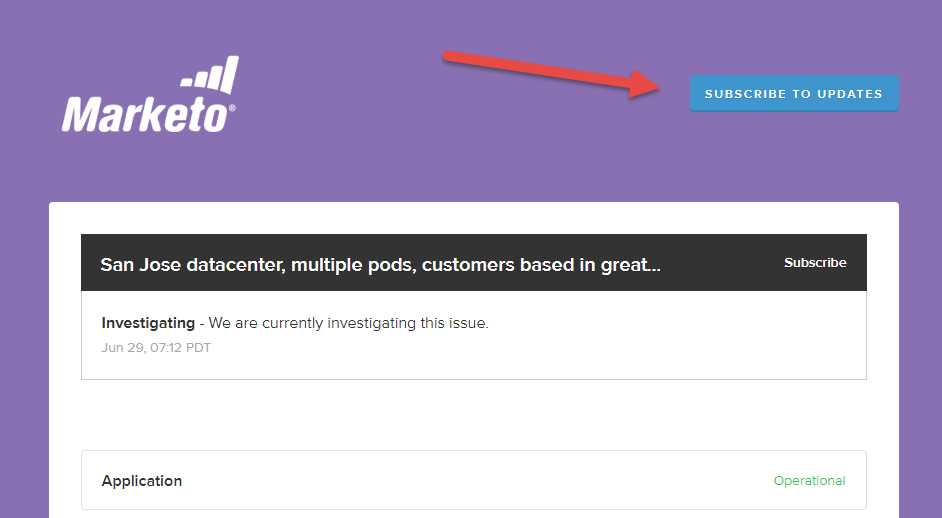
Task: Click the bar-chart graphic above the Marketo wordmark
Action: point(210,75)
